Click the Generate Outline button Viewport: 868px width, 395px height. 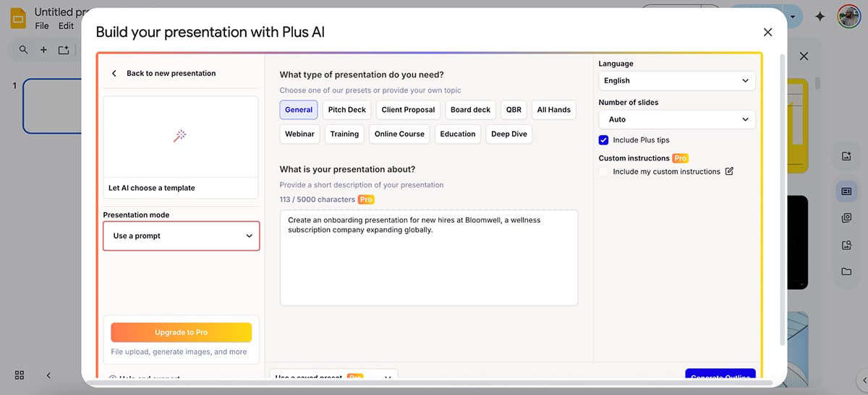pos(720,375)
